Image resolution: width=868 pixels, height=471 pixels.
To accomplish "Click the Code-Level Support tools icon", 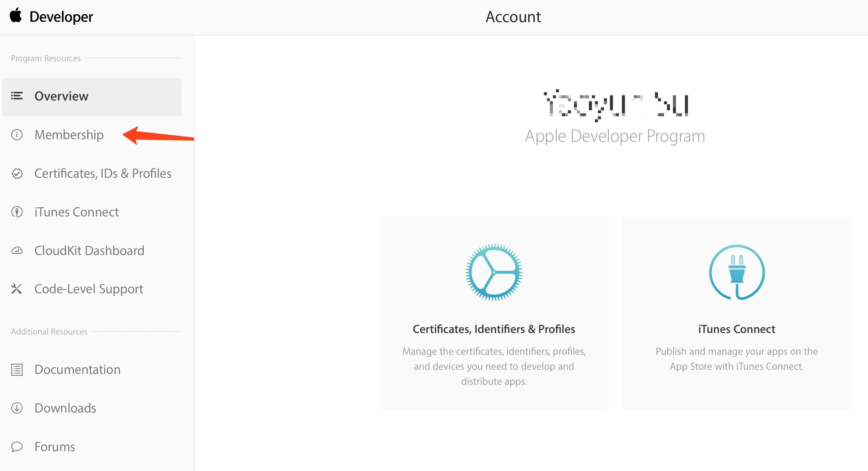I will click(17, 289).
